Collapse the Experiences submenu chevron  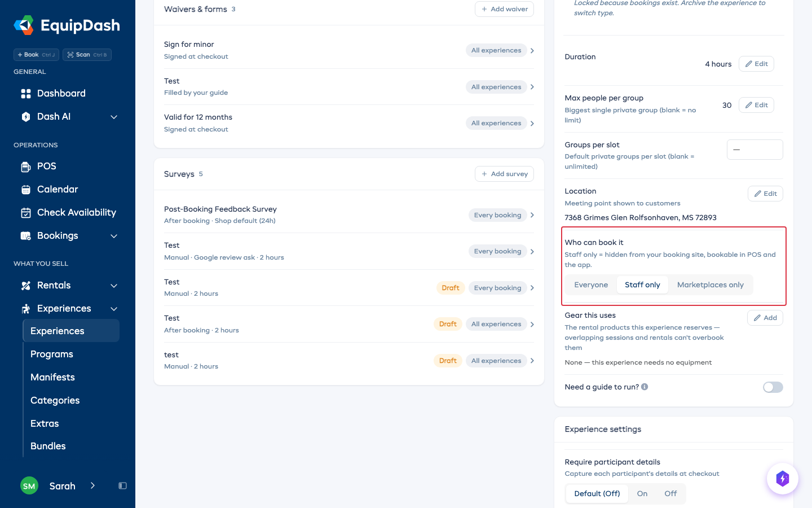[x=114, y=309]
